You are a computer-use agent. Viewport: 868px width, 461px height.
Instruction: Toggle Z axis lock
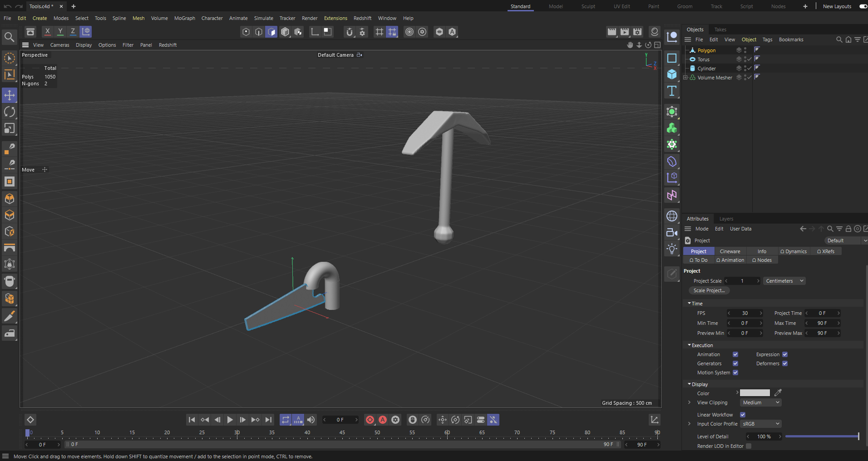[x=73, y=31]
